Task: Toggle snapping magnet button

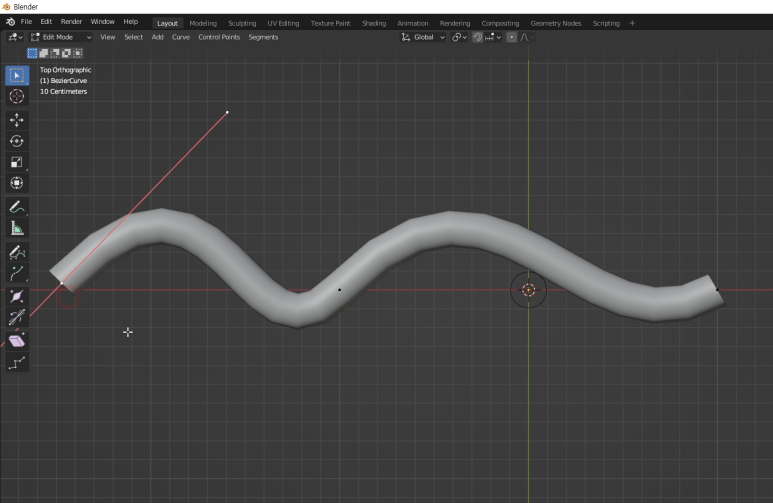Action: (477, 37)
